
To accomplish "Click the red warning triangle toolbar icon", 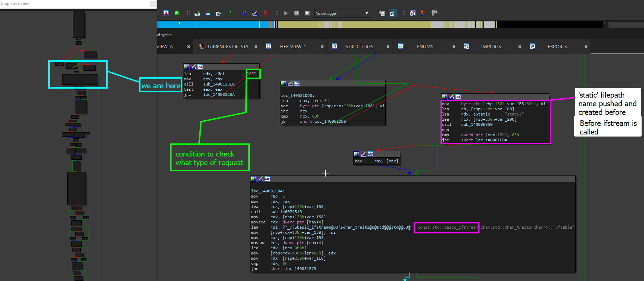I will click(x=166, y=13).
